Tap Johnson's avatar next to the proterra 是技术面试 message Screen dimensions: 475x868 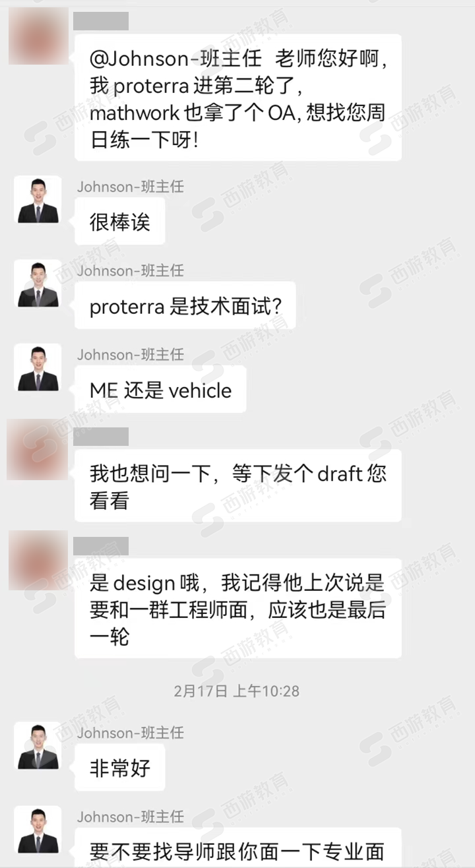(38, 284)
